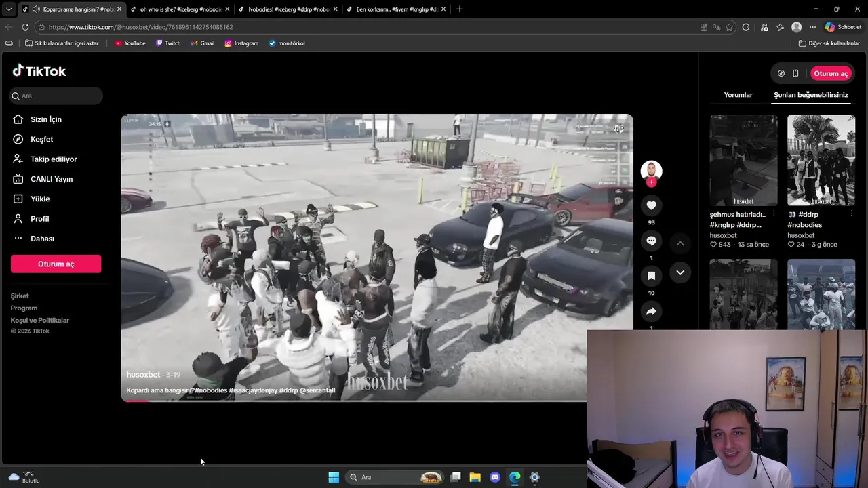Image resolution: width=868 pixels, height=488 pixels.
Task: Switch to 'oh who is she?' browser tab
Action: 180,9
